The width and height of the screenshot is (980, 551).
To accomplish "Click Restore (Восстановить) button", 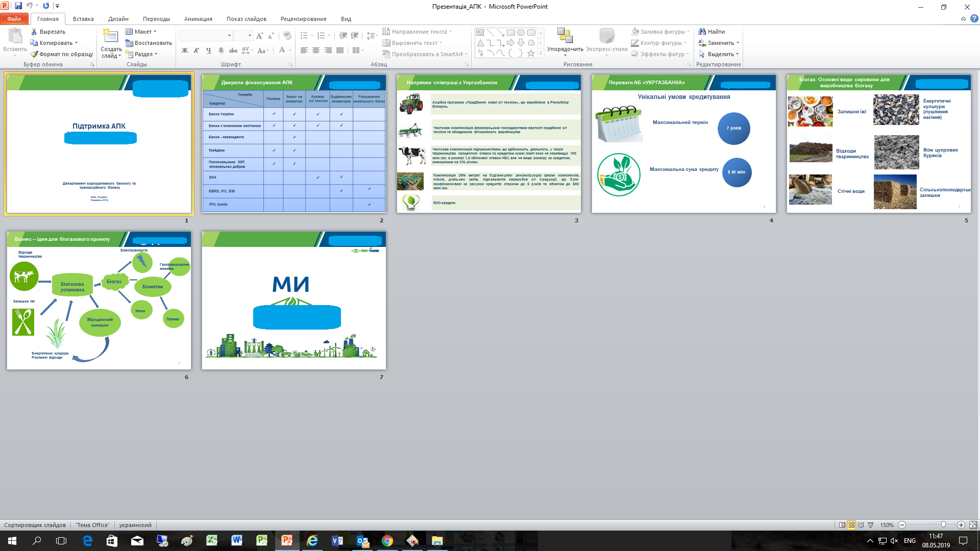I will [149, 43].
